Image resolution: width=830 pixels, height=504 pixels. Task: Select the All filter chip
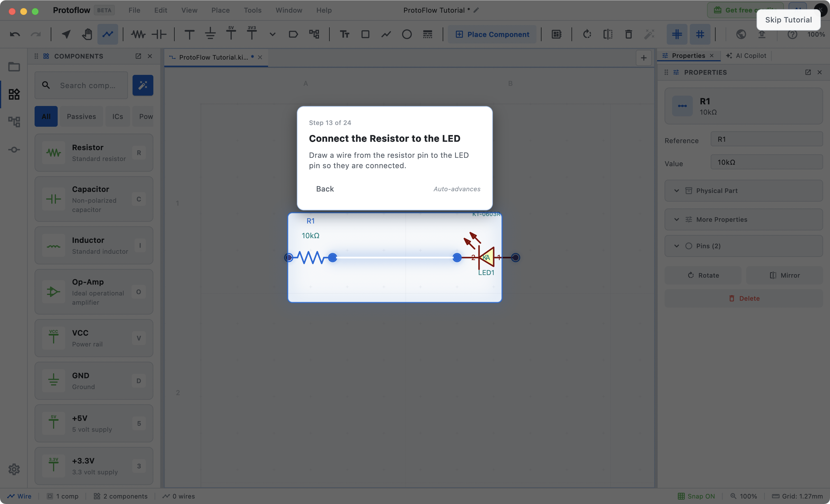(46, 116)
